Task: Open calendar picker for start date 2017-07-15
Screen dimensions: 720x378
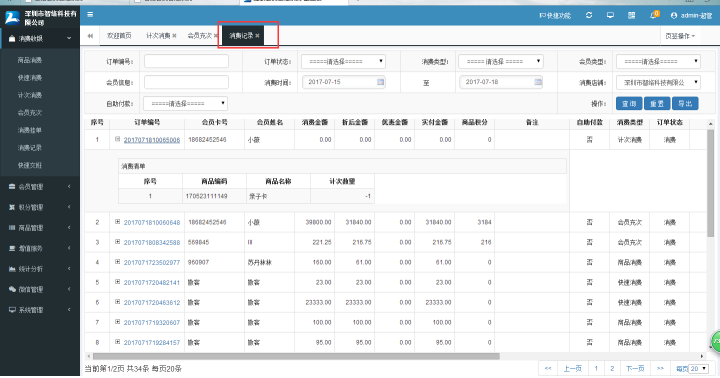Action: tap(381, 82)
